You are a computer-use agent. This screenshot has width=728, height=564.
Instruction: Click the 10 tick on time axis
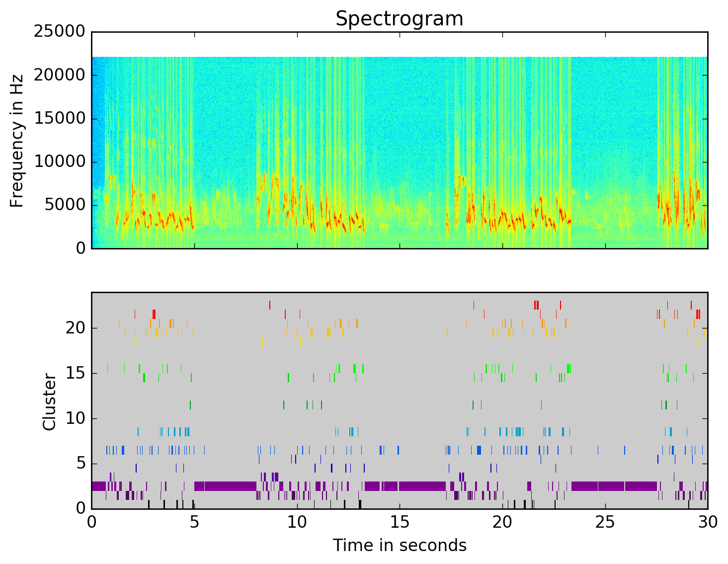point(297,523)
